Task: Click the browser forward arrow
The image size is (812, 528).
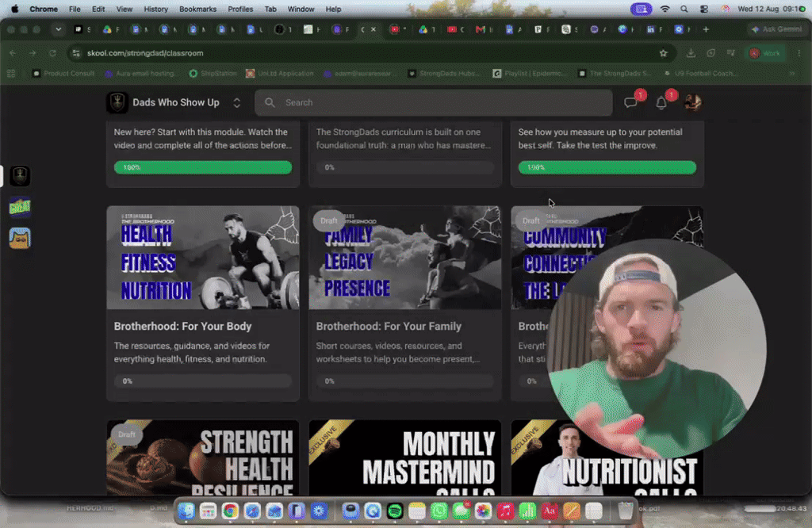Action: click(x=33, y=53)
